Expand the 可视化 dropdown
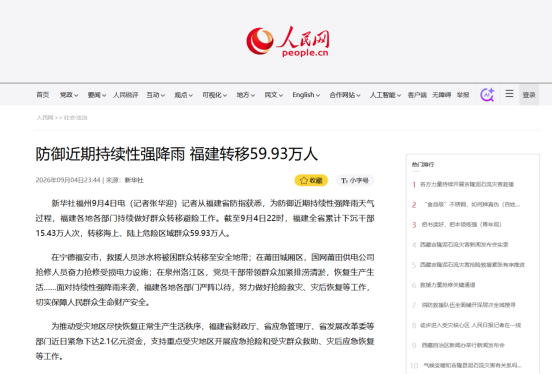The image size is (553, 374). pyautogui.click(x=214, y=95)
